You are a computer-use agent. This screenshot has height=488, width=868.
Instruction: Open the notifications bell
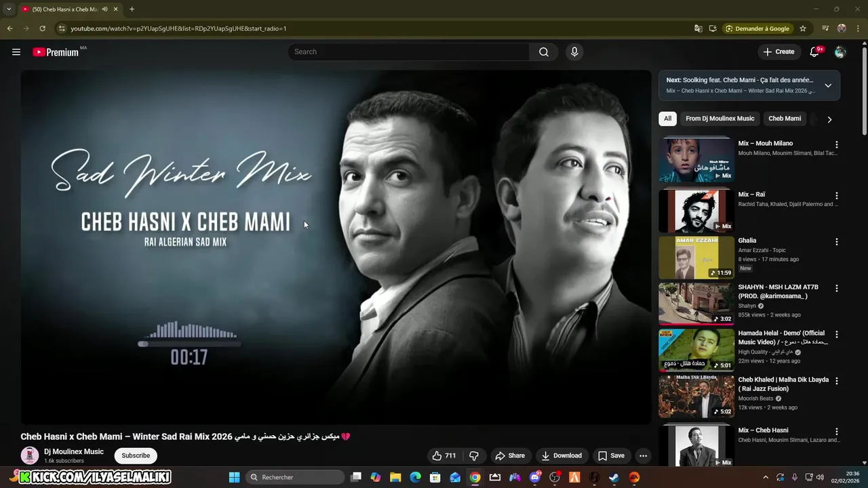[814, 52]
